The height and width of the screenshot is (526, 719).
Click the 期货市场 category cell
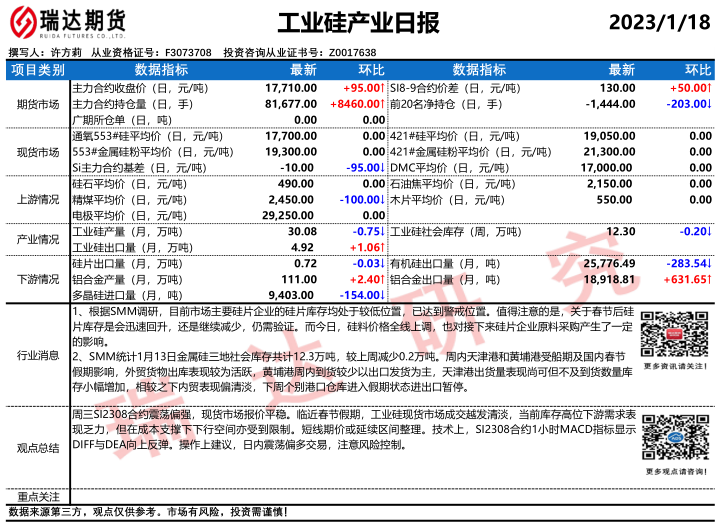click(x=37, y=104)
